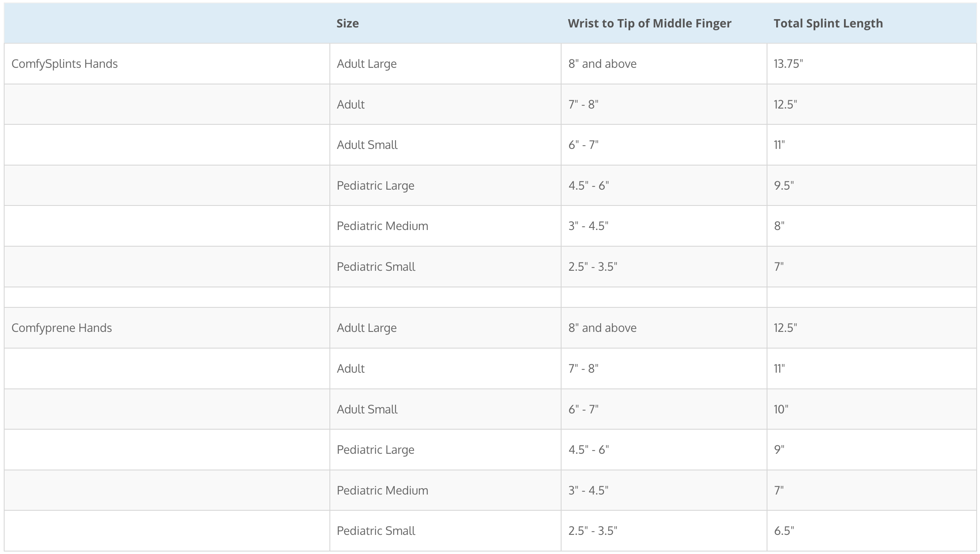
Task: Click the 9.5" total splint length cell
Action: coord(871,185)
